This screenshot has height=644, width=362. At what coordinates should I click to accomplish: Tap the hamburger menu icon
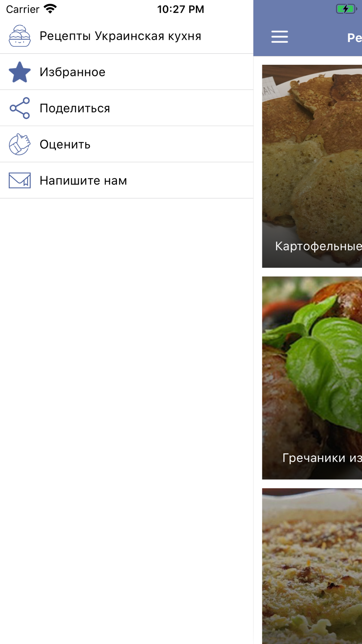pos(279,37)
